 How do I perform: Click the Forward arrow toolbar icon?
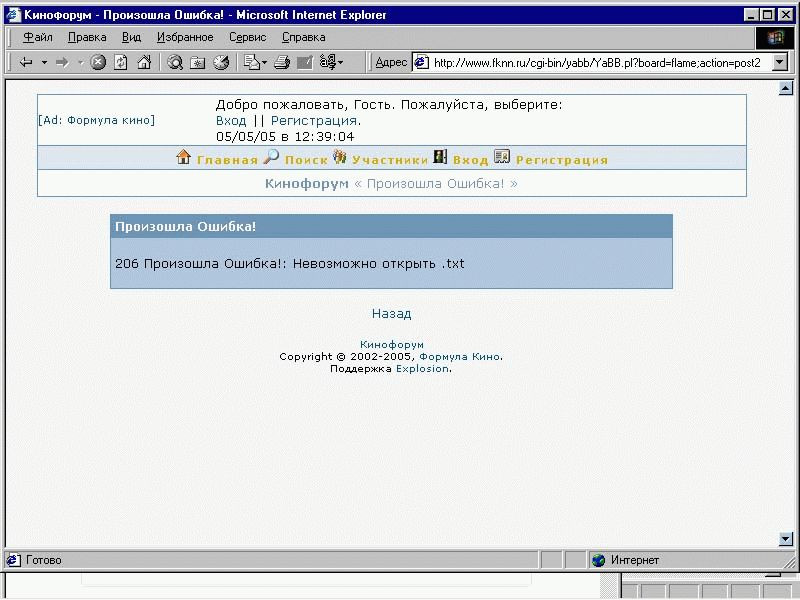(62, 63)
